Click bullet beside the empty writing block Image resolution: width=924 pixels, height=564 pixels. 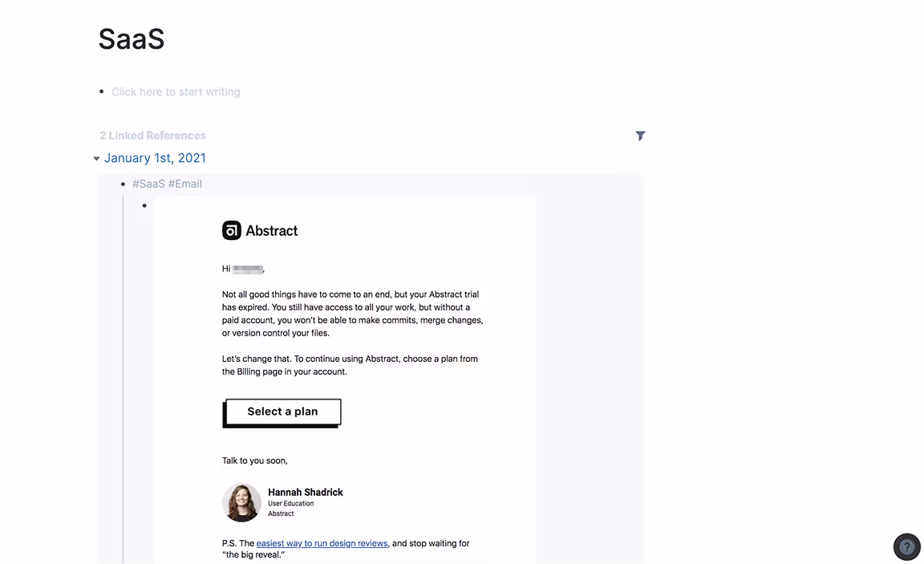(x=102, y=91)
